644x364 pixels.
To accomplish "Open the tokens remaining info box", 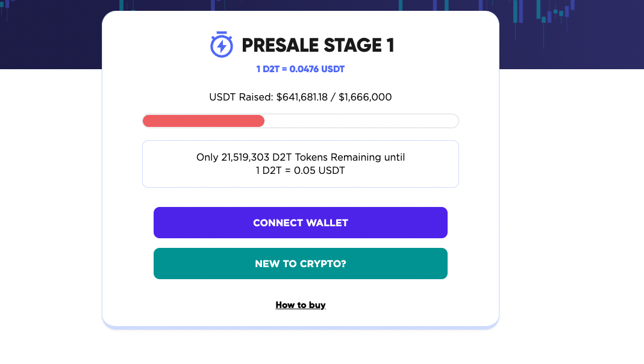I will 301,164.
